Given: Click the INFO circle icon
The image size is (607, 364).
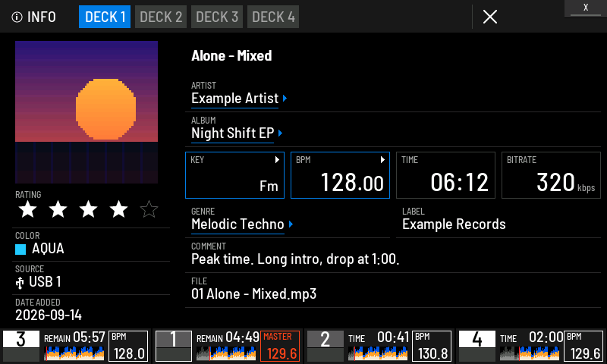Looking at the screenshot, I should pos(17,17).
